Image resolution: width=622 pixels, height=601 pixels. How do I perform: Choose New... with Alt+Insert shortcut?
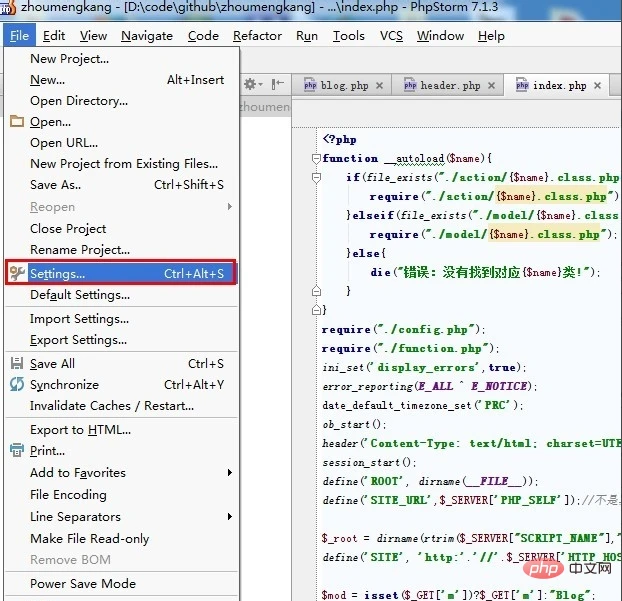pos(121,80)
